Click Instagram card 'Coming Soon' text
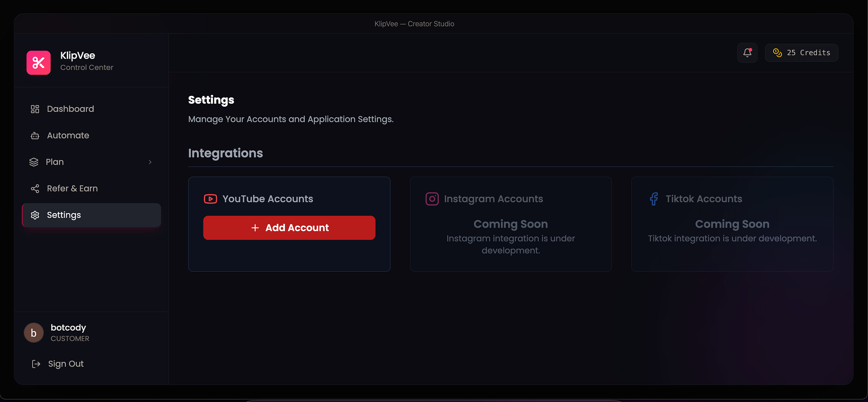 [511, 224]
